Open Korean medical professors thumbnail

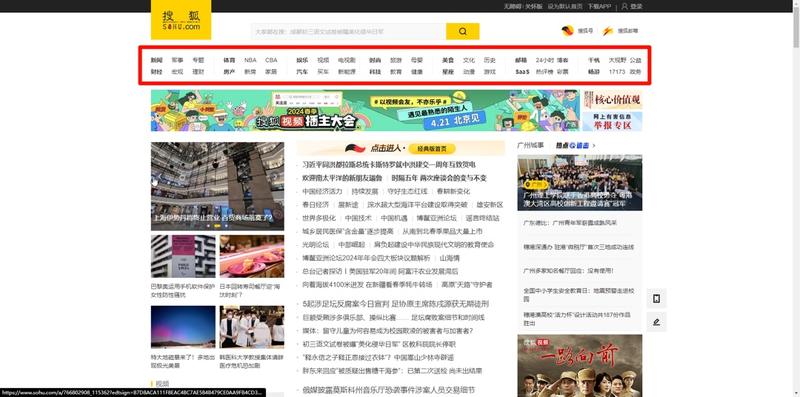252,327
